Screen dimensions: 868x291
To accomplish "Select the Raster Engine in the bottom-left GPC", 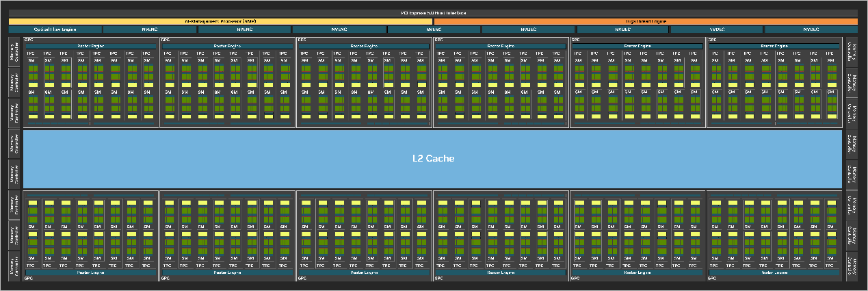I will click(x=91, y=272).
